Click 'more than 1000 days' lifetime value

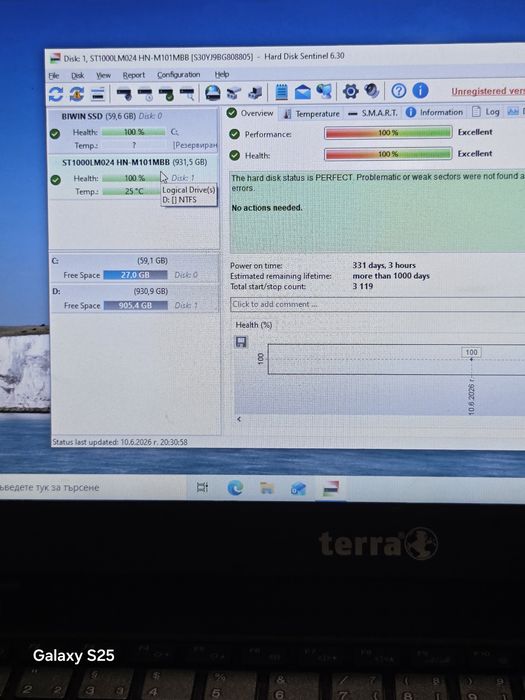click(x=391, y=276)
